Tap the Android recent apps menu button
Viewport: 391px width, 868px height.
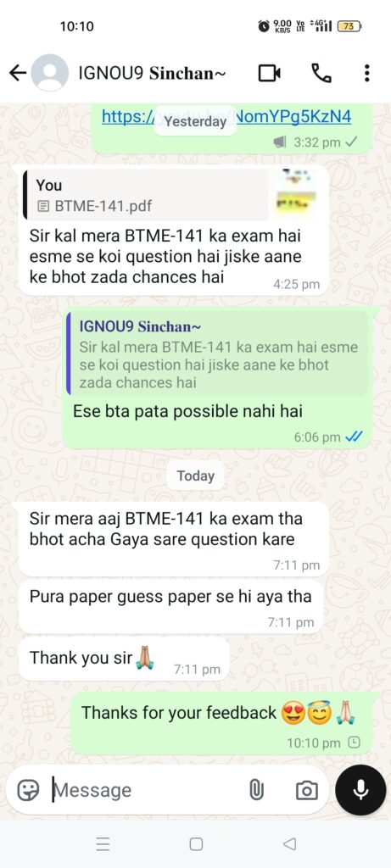pos(103,843)
